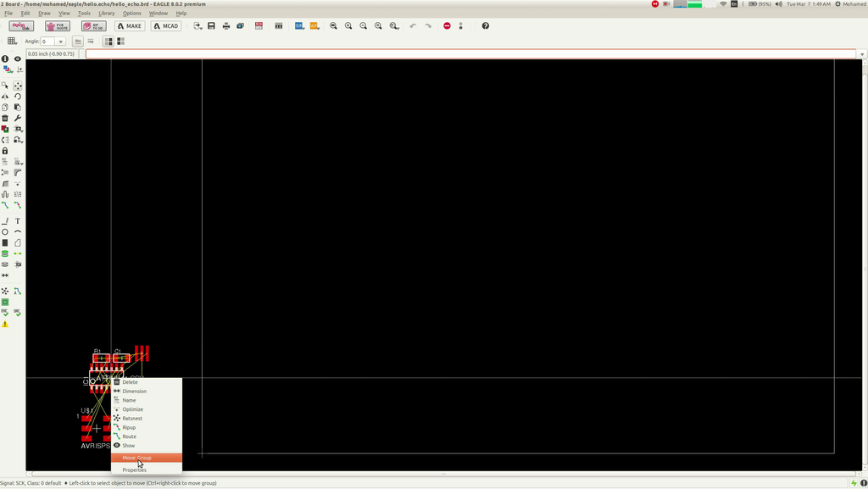Open the Library menu

point(106,14)
